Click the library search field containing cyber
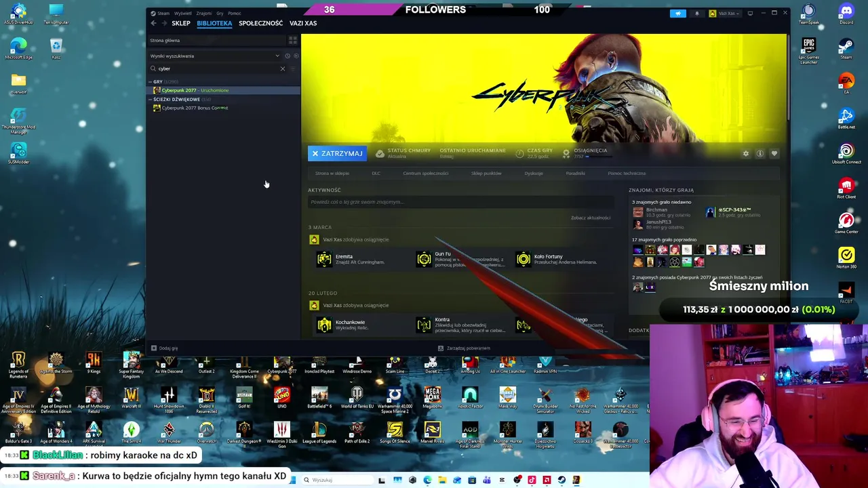 [x=217, y=68]
